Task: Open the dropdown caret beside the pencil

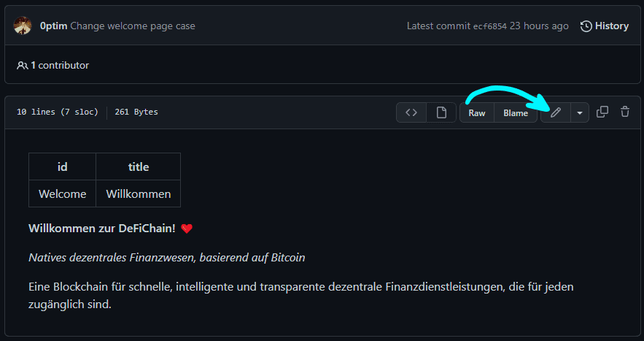Action: click(580, 112)
